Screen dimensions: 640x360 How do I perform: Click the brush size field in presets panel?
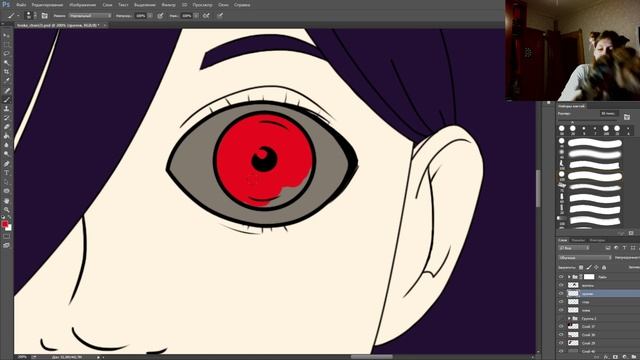(x=609, y=113)
